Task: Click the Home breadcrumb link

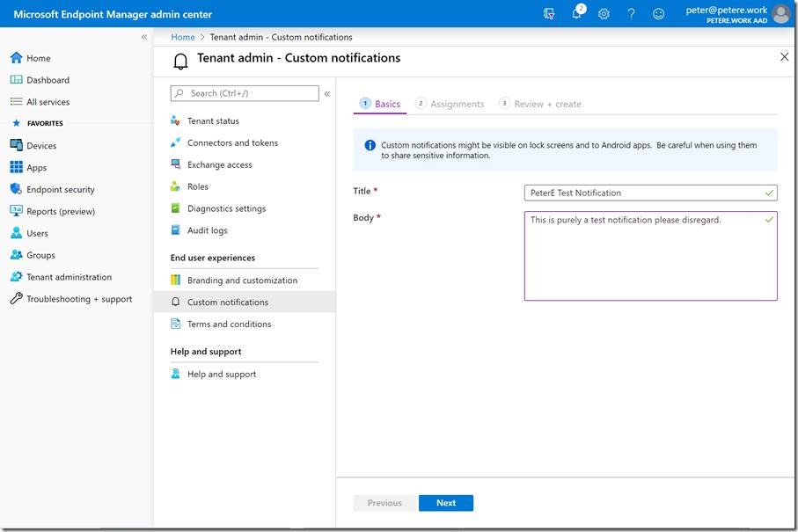Action: [x=183, y=37]
